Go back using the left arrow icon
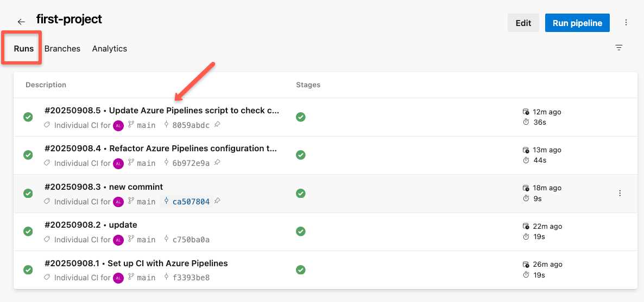 coord(21,22)
